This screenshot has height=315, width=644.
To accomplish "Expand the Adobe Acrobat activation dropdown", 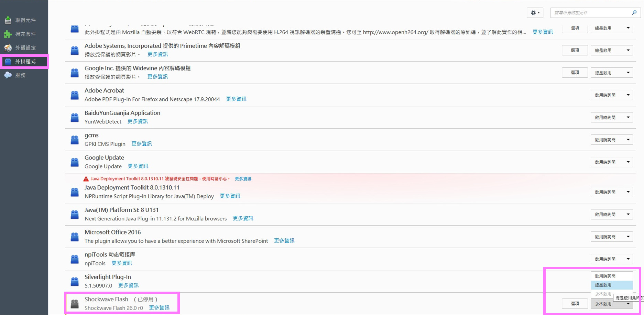I will click(x=612, y=95).
